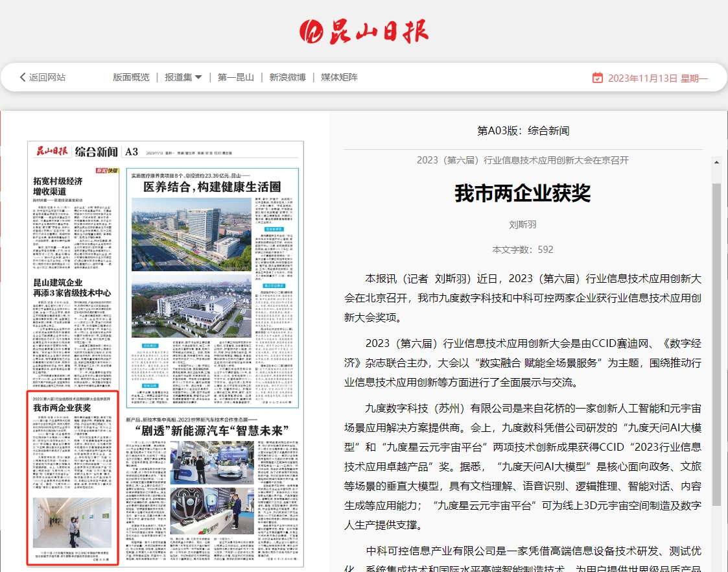The image size is (728, 572).
Task: Click the scrollbar up arrow in the article panel
Action: pyautogui.click(x=716, y=162)
